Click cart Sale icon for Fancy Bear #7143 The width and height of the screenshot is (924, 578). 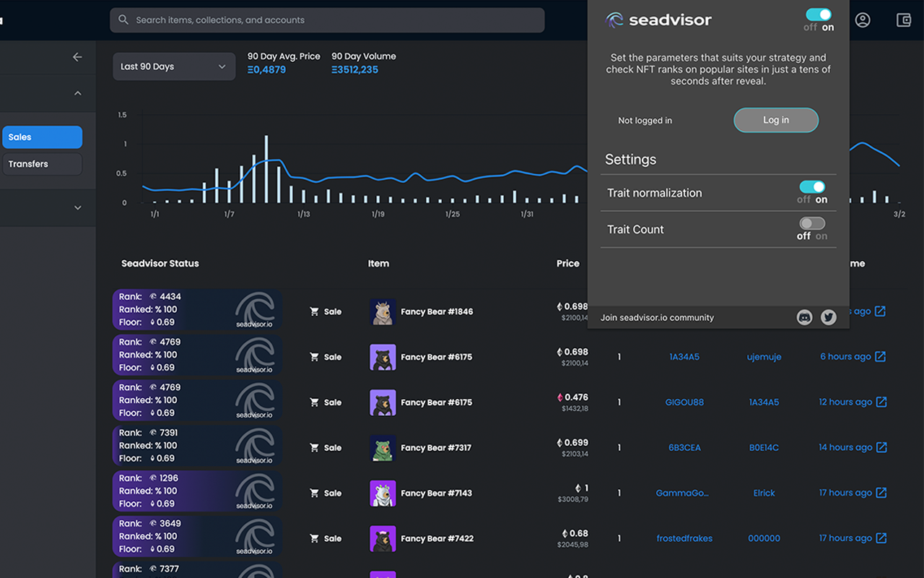click(x=314, y=493)
